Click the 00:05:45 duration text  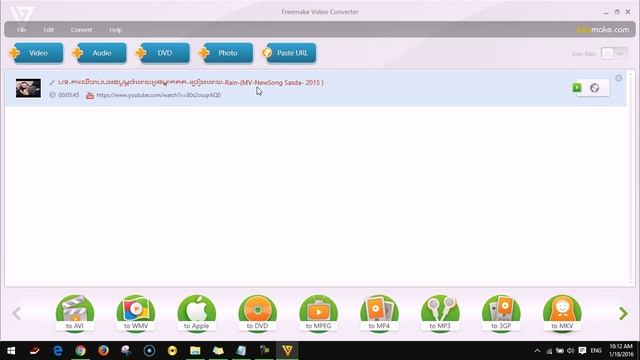point(69,95)
